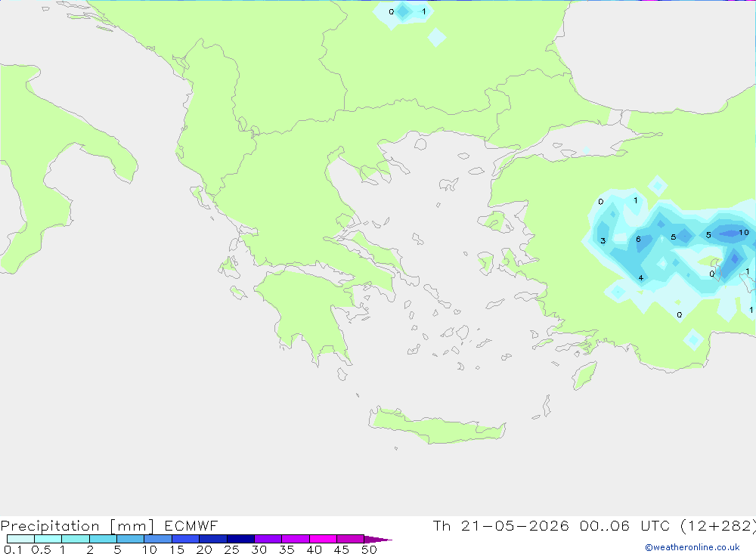Select the 25–30 mm navy swatch
The height and width of the screenshot is (554, 756).
pyautogui.click(x=240, y=539)
